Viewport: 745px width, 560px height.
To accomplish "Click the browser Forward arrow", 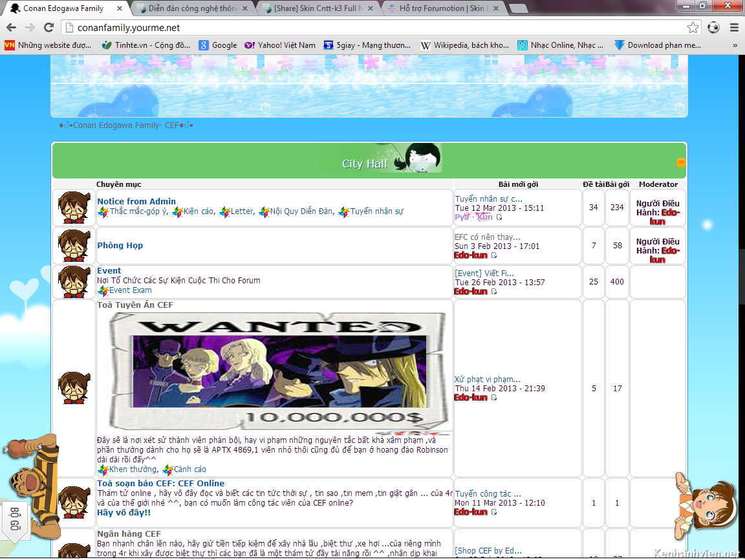I will tap(30, 28).
